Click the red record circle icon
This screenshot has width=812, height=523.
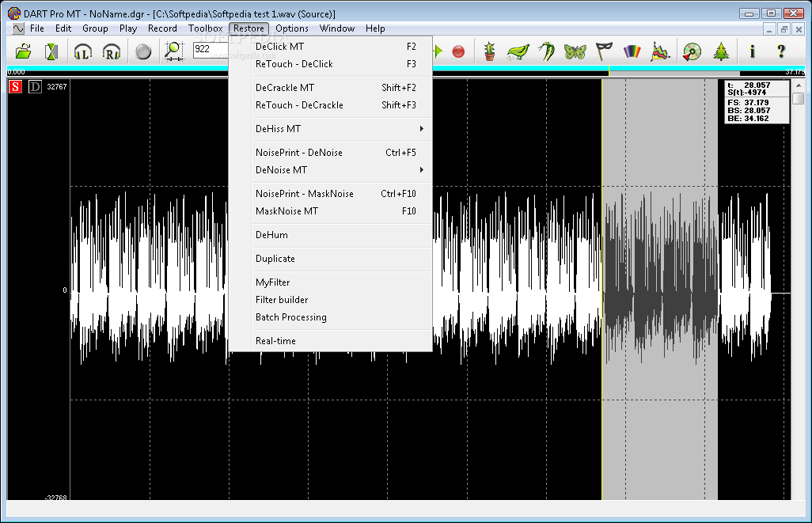pyautogui.click(x=458, y=51)
